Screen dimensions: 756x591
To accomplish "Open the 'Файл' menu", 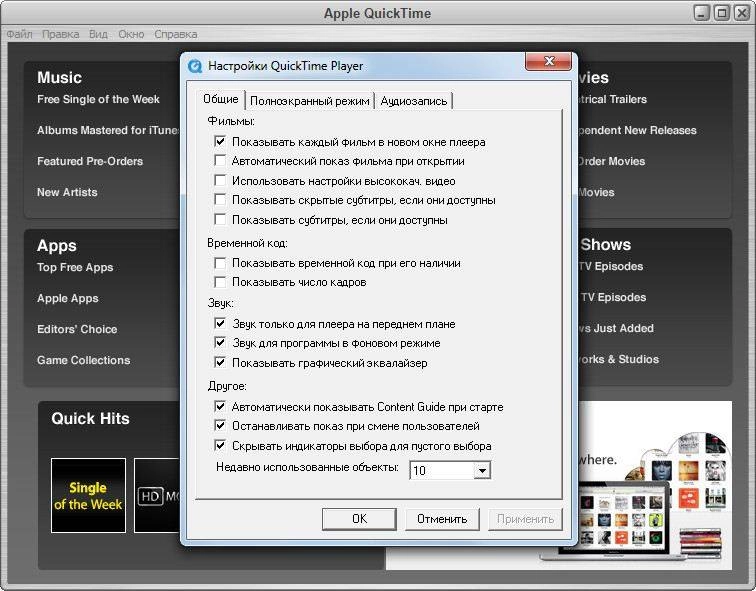I will [19, 34].
